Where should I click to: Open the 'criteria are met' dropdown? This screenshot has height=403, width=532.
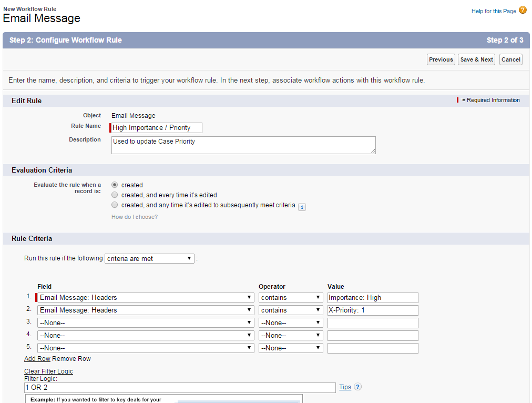click(x=149, y=258)
